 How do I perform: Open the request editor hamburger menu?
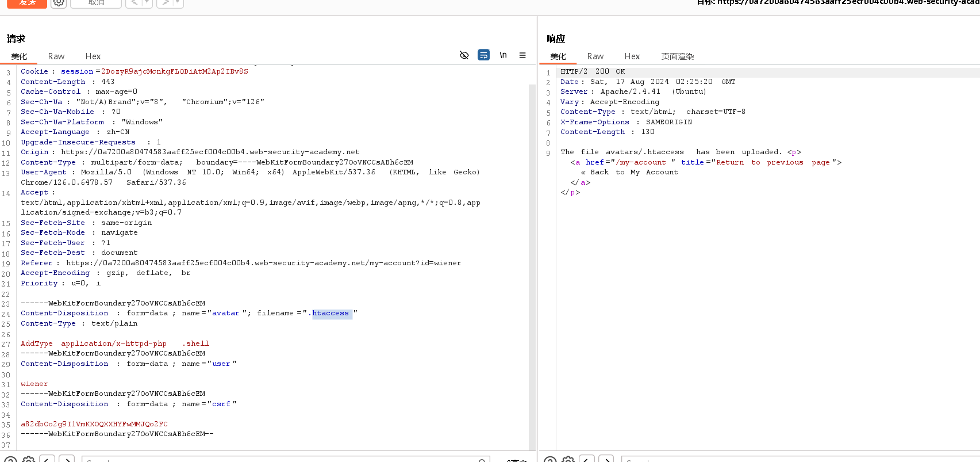(522, 55)
